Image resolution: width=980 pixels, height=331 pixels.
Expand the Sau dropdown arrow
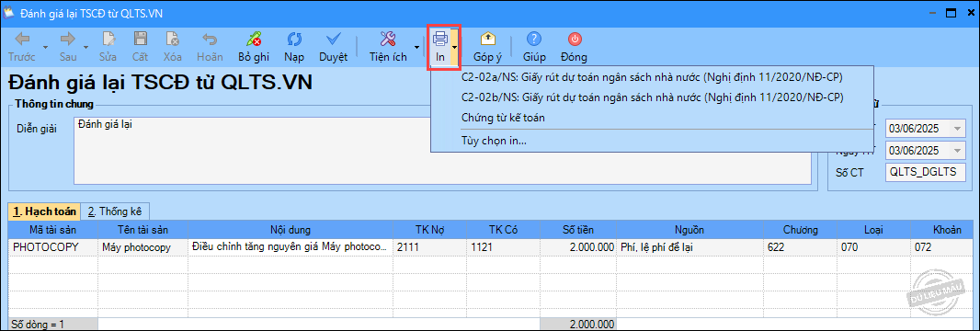(85, 47)
